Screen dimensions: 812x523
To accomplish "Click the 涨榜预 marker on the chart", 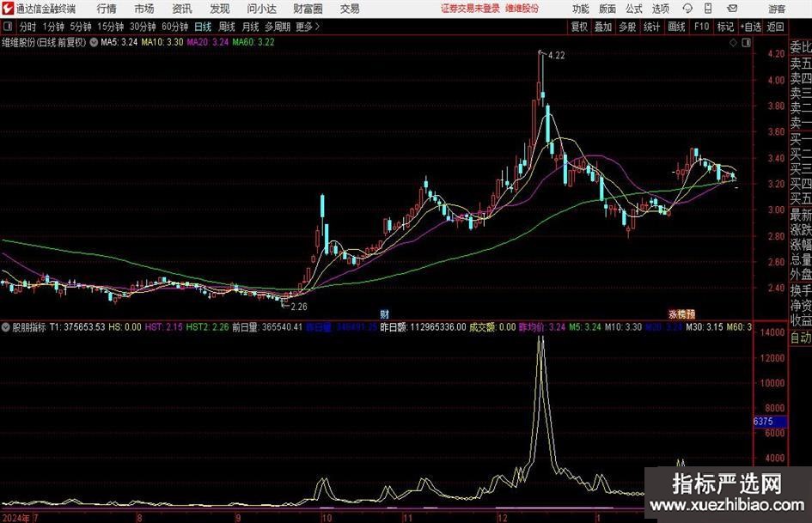I will click(x=682, y=314).
